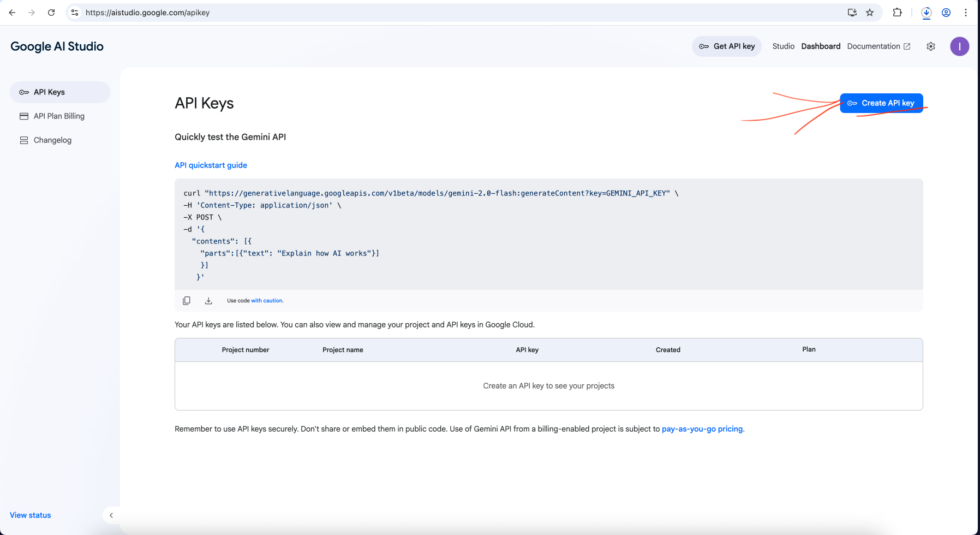Image resolution: width=980 pixels, height=535 pixels.
Task: Open the Chrome three-dot menu
Action: point(966,13)
